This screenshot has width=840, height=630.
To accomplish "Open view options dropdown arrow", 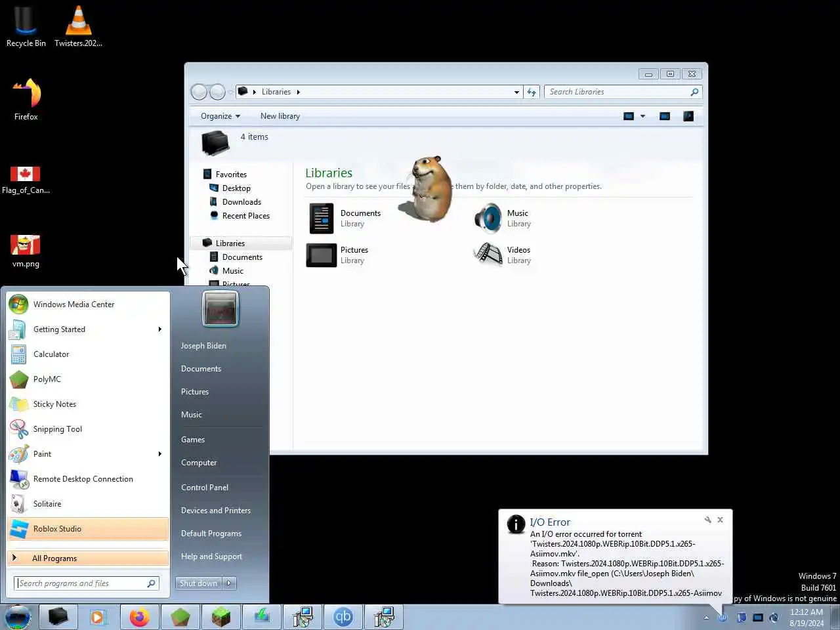I will pos(642,116).
